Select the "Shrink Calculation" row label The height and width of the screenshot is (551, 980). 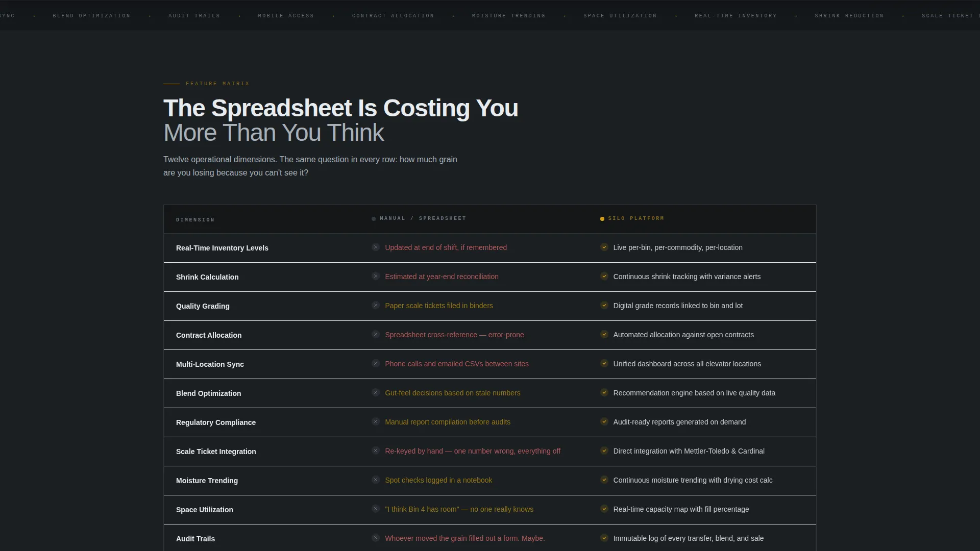(207, 277)
